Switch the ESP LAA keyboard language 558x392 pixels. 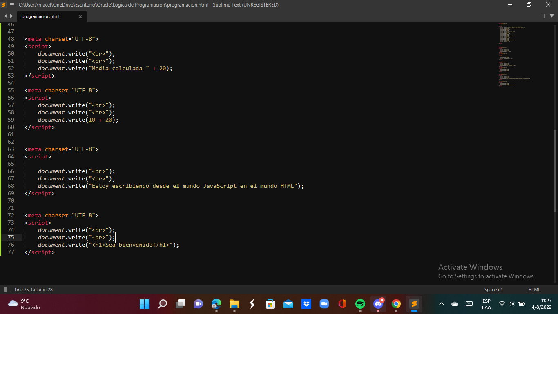pyautogui.click(x=486, y=304)
